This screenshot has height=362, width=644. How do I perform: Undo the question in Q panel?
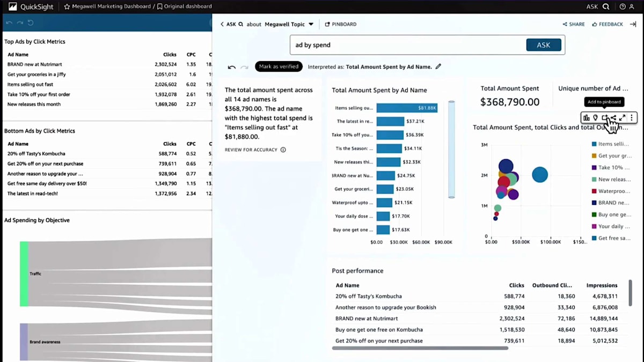(232, 67)
